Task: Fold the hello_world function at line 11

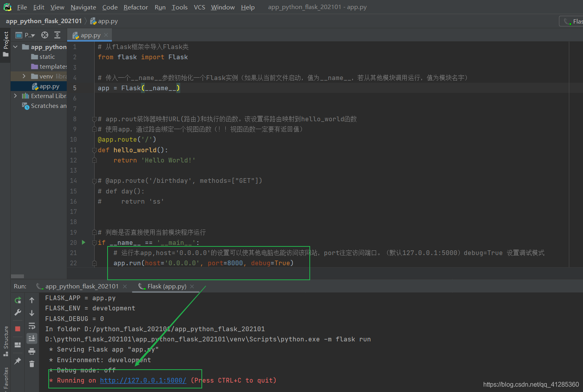Action: [x=94, y=150]
